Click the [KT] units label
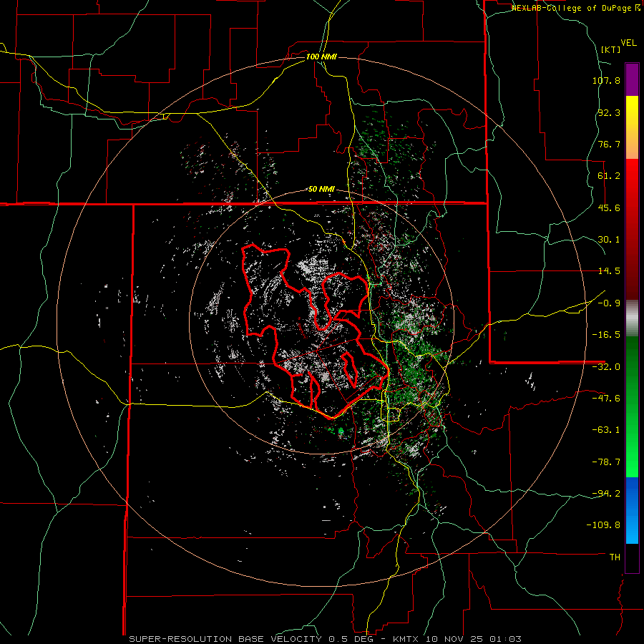Screen dimensions: 644x644 point(610,49)
